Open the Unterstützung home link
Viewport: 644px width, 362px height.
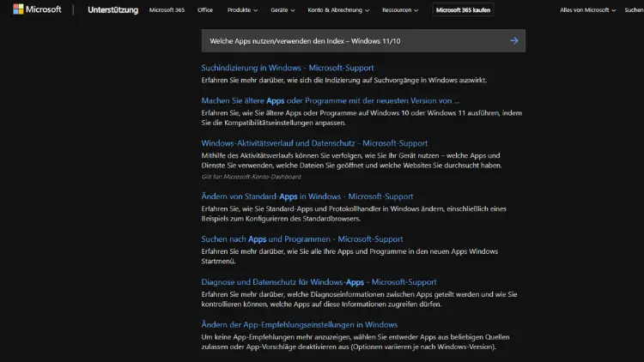point(113,9)
